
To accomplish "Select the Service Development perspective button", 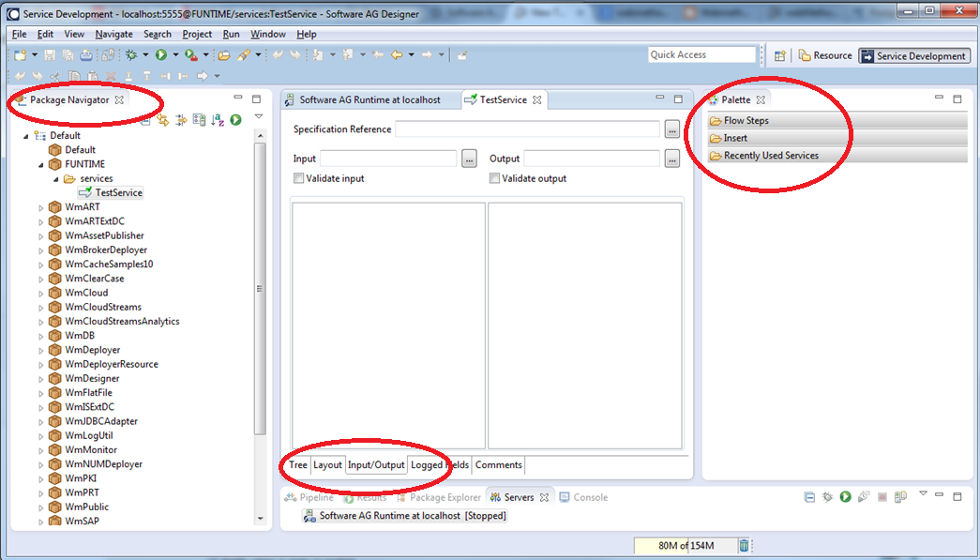I will tap(913, 55).
